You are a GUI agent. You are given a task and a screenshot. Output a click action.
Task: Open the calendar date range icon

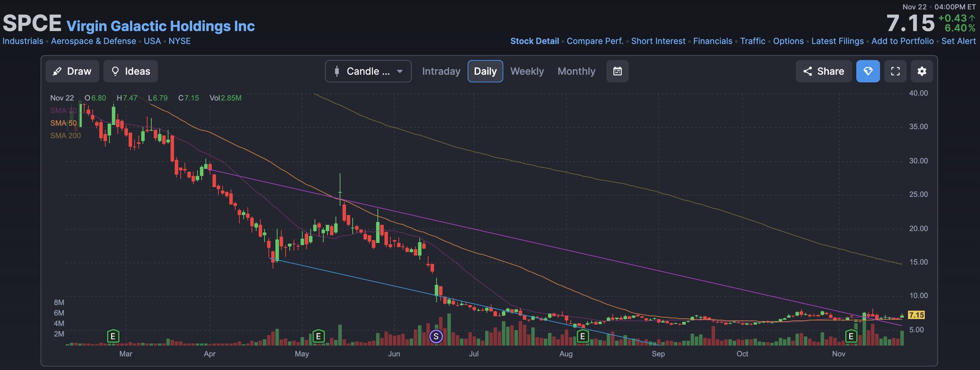618,71
